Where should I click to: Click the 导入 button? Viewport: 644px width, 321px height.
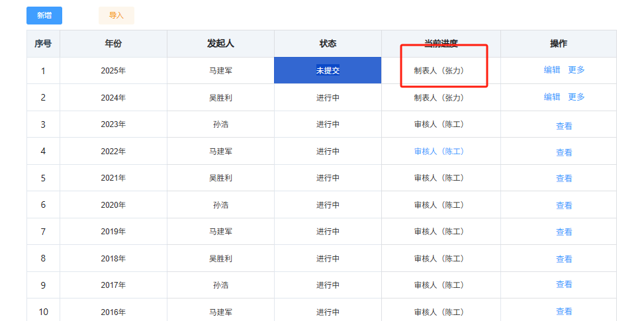[116, 15]
